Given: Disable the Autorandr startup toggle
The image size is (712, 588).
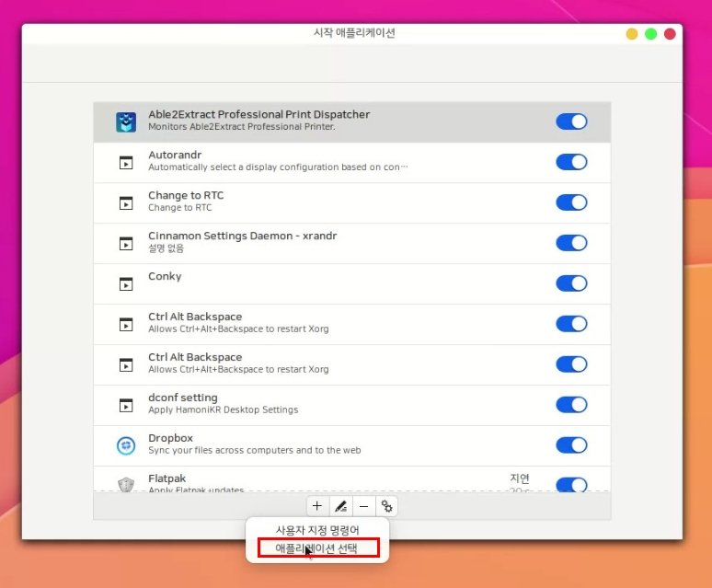Looking at the screenshot, I should click(x=571, y=162).
